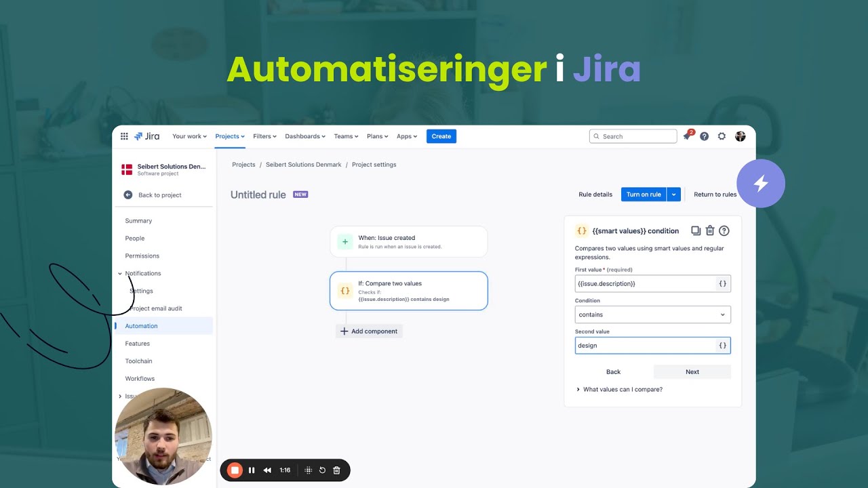Click the search magnifier icon

[597, 136]
